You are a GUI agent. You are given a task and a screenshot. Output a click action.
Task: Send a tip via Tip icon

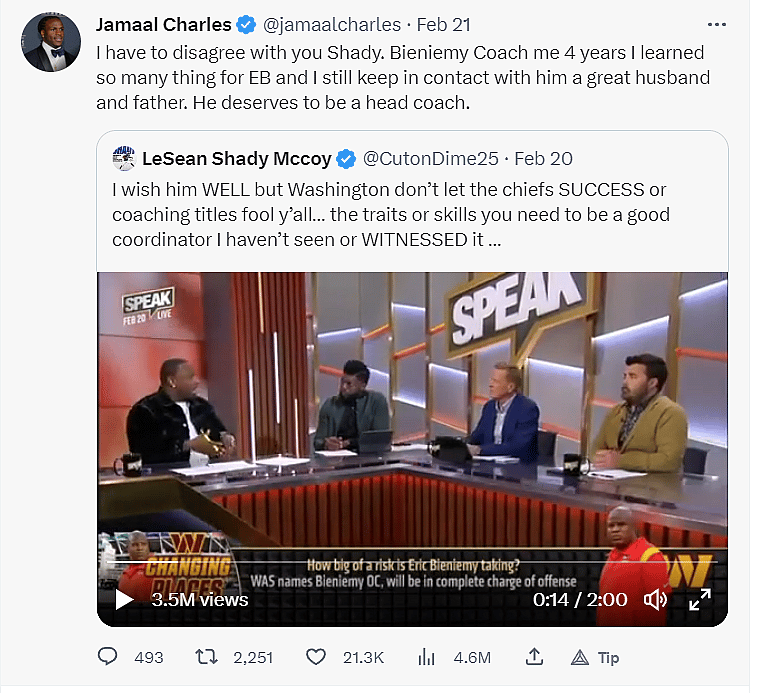[x=580, y=657]
